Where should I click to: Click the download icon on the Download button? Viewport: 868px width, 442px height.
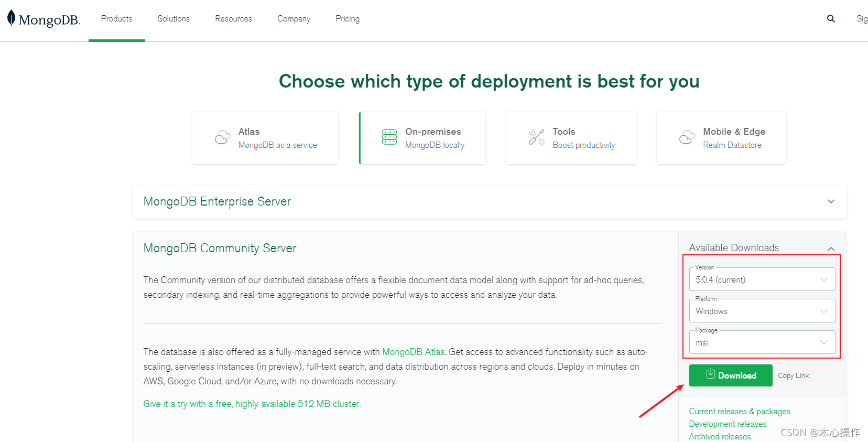click(711, 374)
